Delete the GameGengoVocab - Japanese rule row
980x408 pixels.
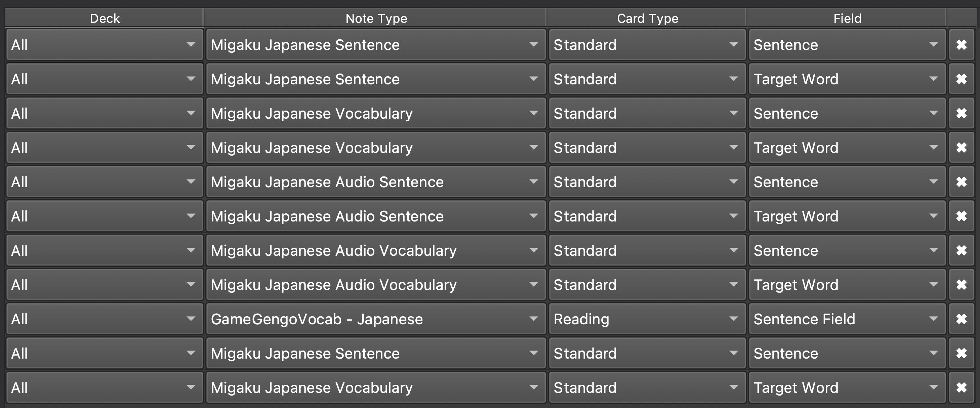point(962,319)
